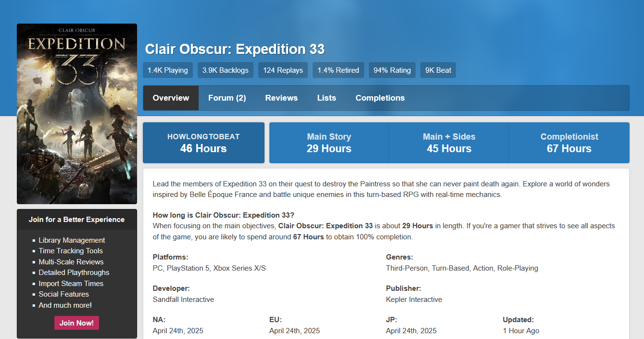Click the NA release date April 24th, 2025

[x=178, y=331]
